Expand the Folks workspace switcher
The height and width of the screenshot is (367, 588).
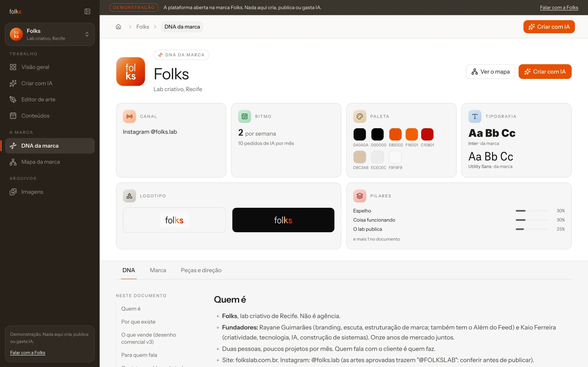(x=50, y=34)
